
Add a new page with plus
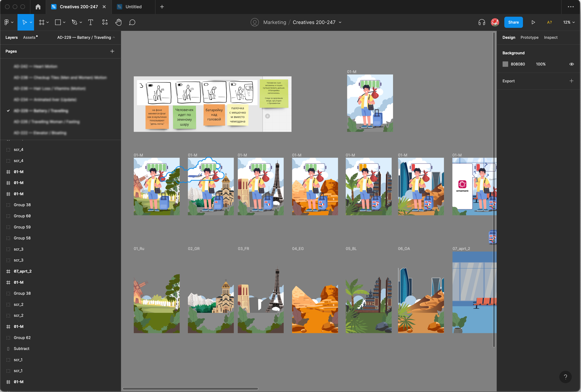tap(112, 51)
